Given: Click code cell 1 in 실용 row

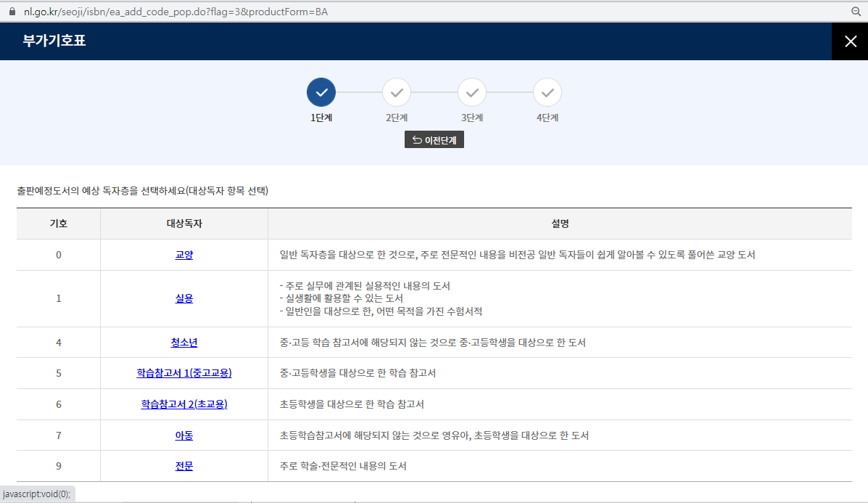Looking at the screenshot, I should point(58,298).
